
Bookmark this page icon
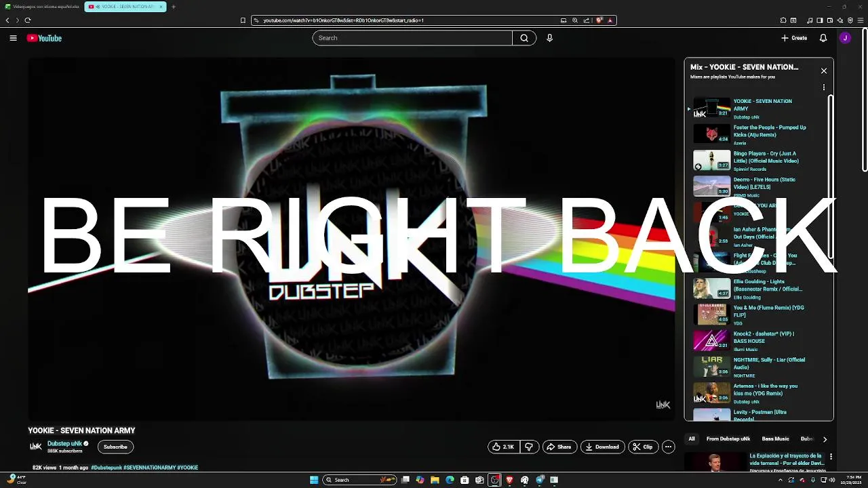coord(243,20)
